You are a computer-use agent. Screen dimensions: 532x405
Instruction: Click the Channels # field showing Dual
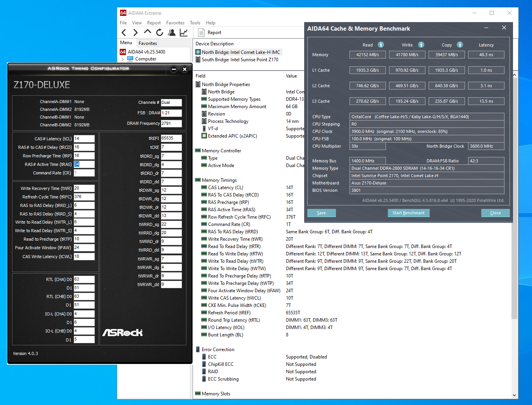pos(171,103)
